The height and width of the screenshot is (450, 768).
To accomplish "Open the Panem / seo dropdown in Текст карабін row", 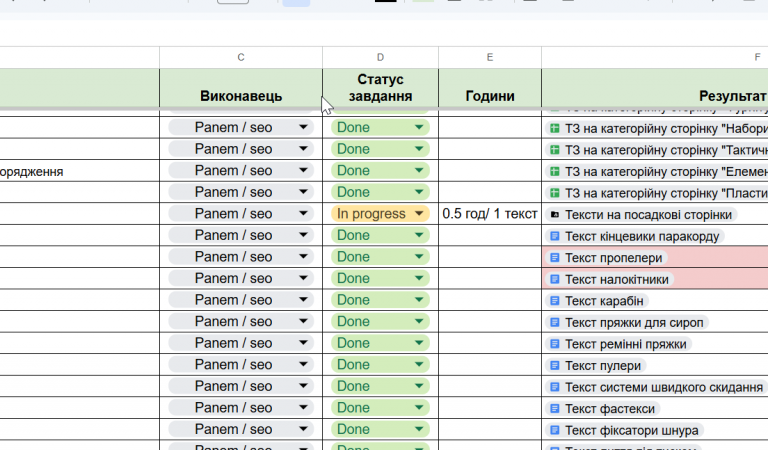I will [x=241, y=300].
